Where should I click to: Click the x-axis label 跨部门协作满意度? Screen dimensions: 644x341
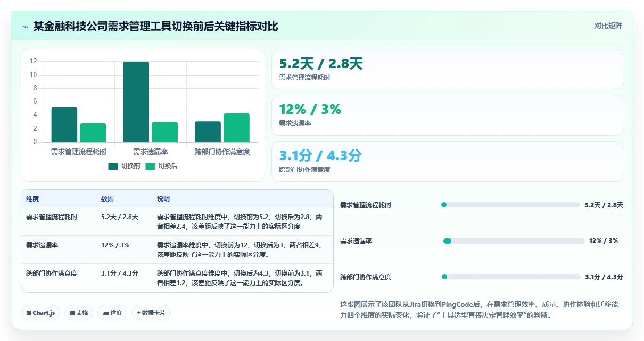(x=222, y=152)
